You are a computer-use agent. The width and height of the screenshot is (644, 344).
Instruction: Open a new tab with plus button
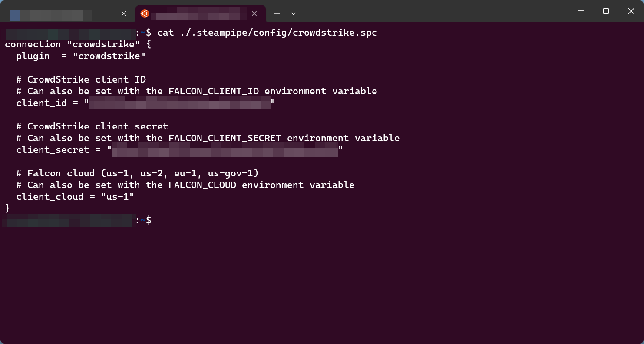tap(277, 13)
